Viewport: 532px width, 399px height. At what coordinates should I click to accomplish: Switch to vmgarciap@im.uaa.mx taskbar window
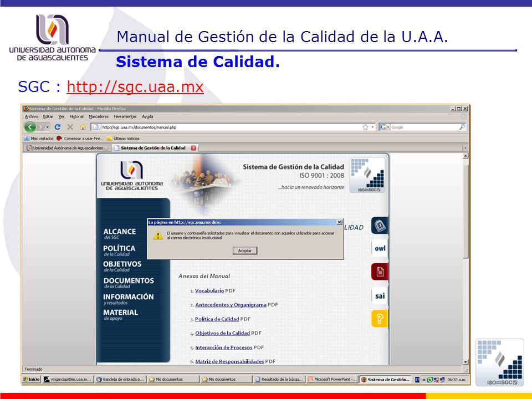point(68,379)
